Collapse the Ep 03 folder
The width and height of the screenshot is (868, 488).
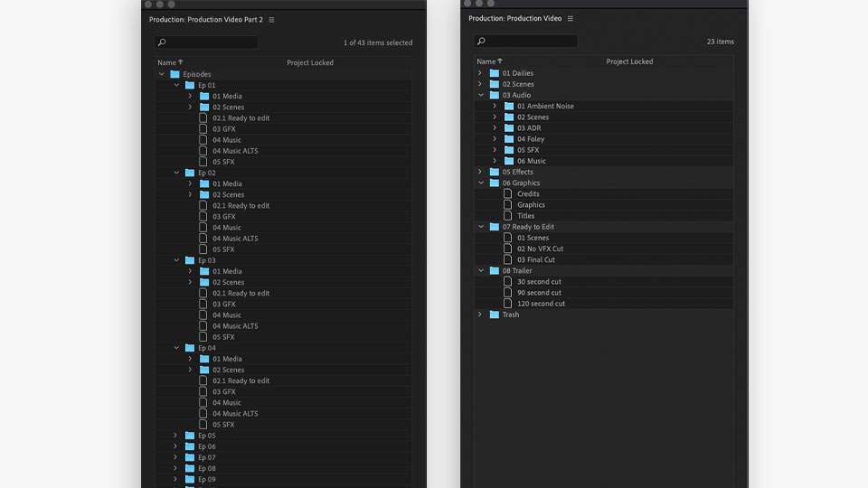(176, 260)
